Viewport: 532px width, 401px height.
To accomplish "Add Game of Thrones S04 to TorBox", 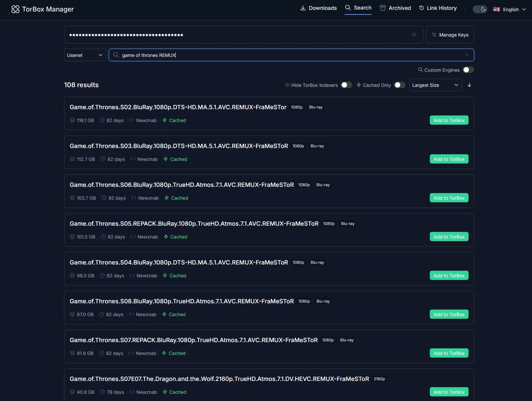I will 449,275.
